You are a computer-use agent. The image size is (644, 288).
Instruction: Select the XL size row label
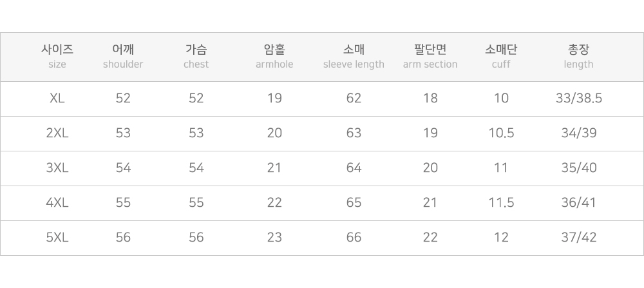click(57, 99)
